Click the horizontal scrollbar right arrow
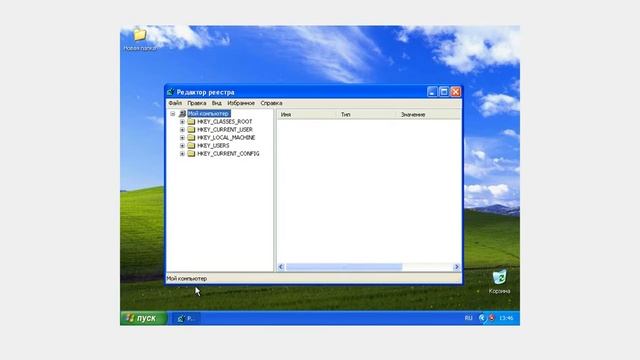This screenshot has width=640, height=360. pyautogui.click(x=457, y=267)
